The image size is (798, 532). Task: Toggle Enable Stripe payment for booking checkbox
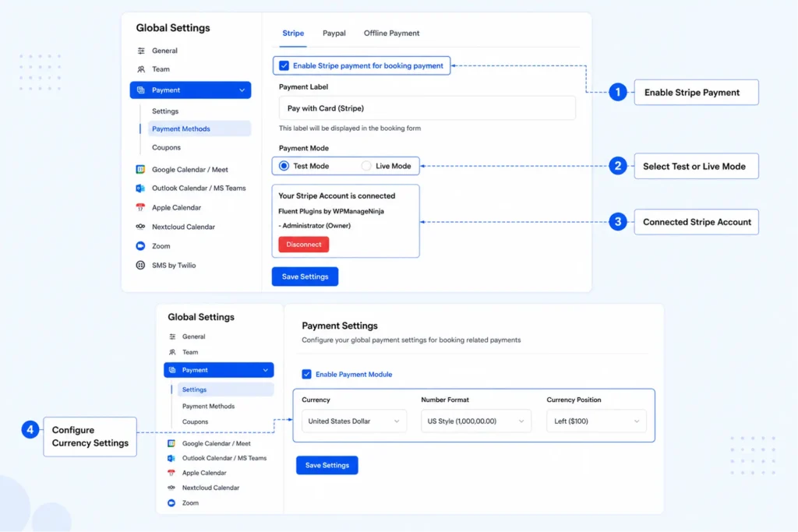point(284,65)
